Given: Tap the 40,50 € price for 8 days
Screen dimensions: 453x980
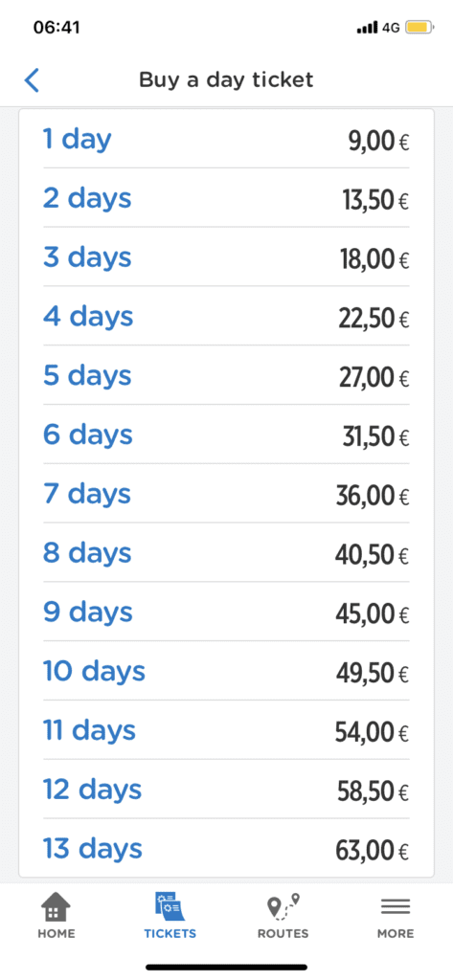Looking at the screenshot, I should click(x=372, y=555).
